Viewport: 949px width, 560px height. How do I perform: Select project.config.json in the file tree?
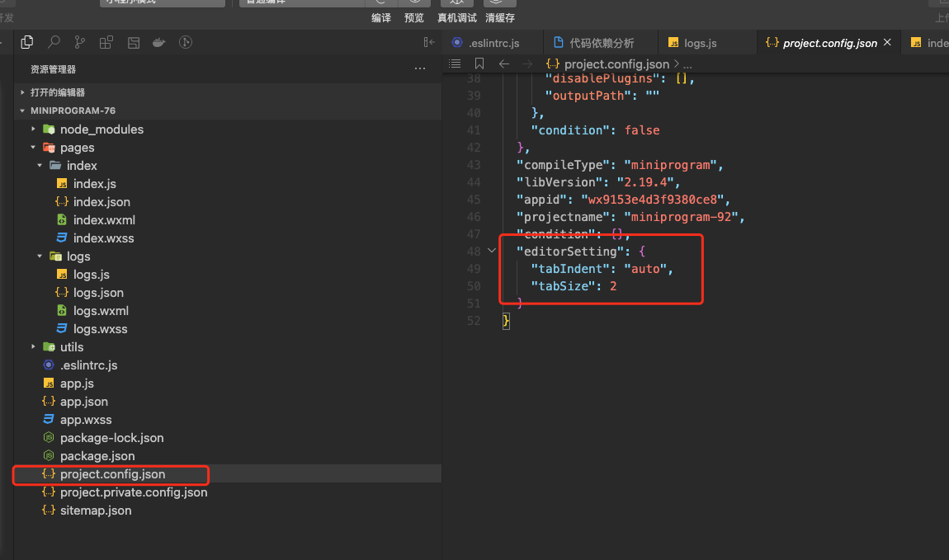point(228,474)
